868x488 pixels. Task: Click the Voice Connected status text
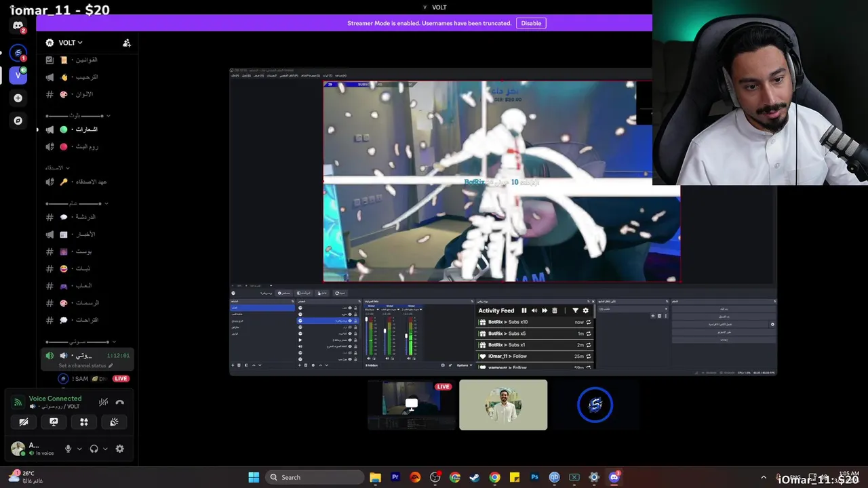[x=55, y=399]
